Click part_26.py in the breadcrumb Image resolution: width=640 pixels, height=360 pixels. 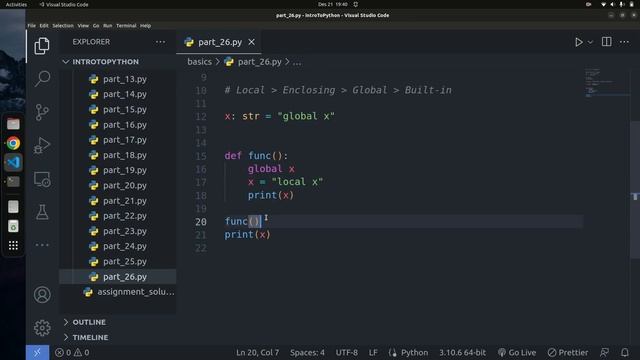pos(259,62)
